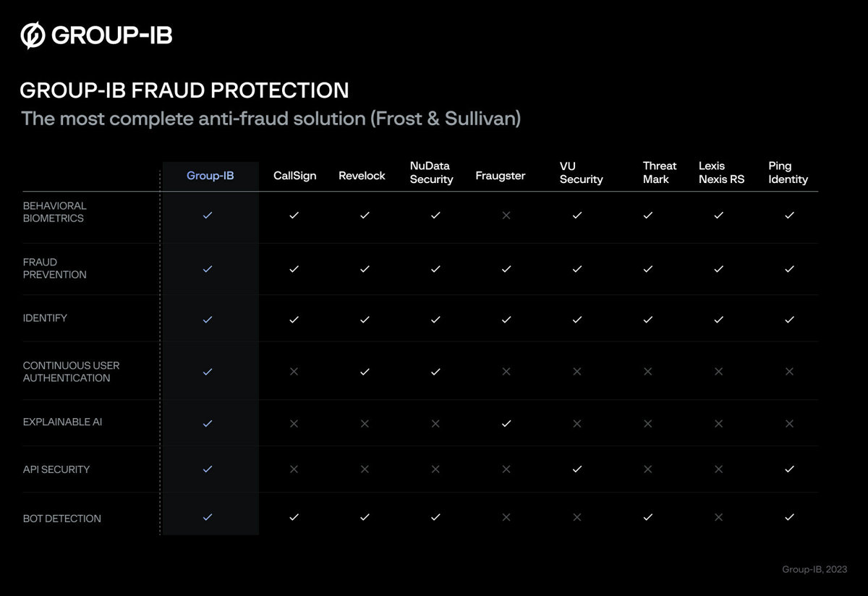Click Ping Identity's Bot Detection checkmark
The height and width of the screenshot is (596, 868).
click(789, 517)
